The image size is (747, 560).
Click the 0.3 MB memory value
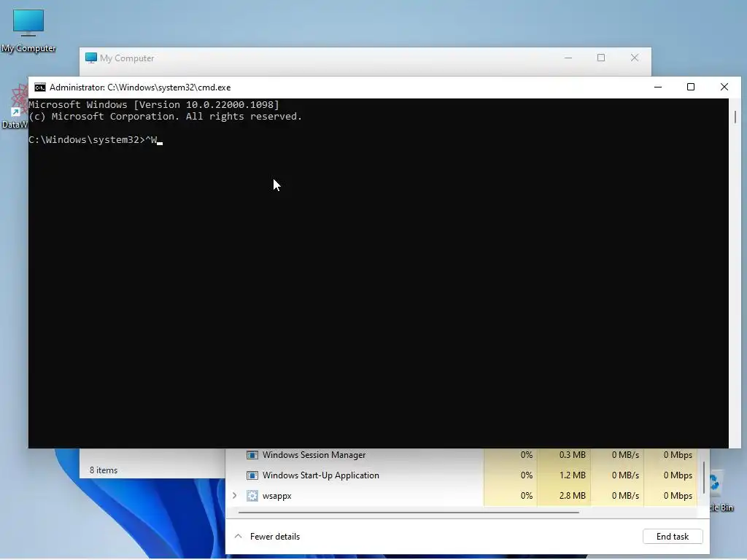click(x=572, y=455)
